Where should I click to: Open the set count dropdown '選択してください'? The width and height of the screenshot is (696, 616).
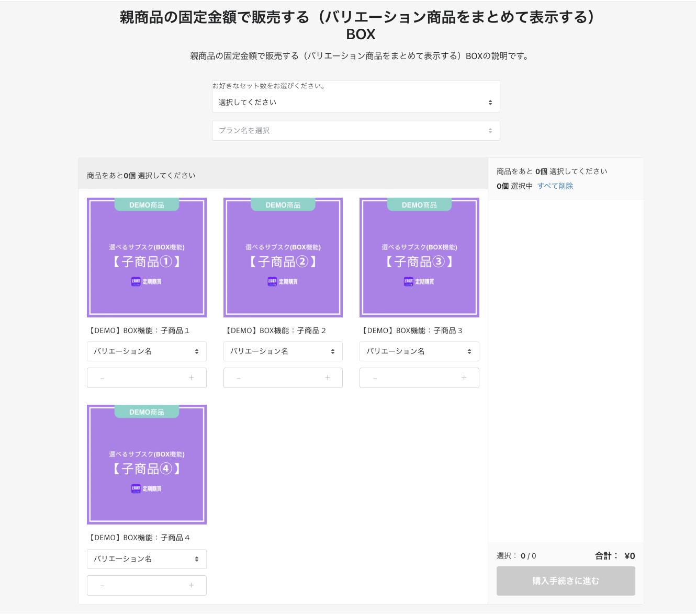356,102
